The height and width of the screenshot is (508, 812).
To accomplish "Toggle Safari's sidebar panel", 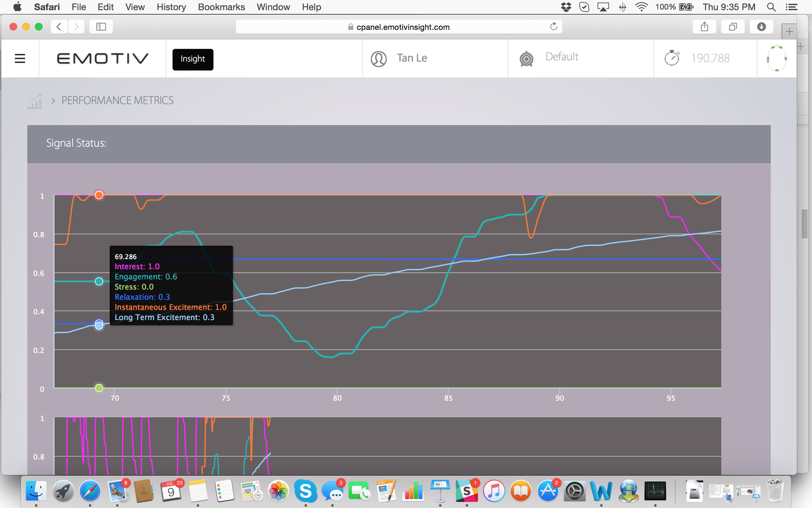I will [101, 27].
